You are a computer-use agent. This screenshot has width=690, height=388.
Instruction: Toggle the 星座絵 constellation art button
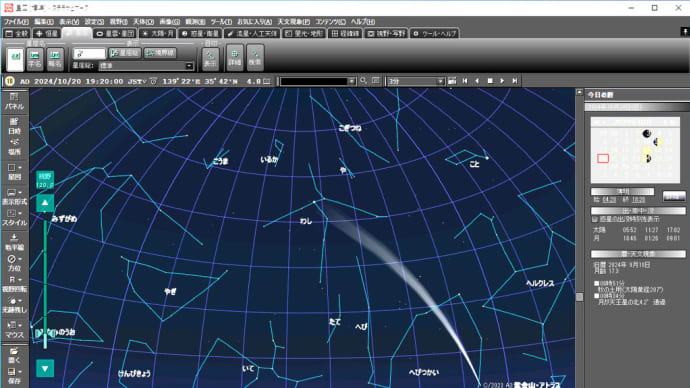[x=125, y=53]
